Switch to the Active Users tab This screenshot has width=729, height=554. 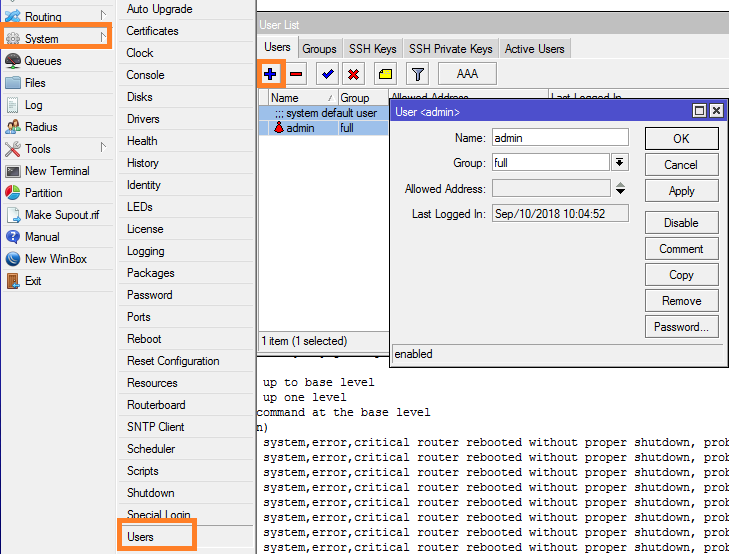(534, 49)
